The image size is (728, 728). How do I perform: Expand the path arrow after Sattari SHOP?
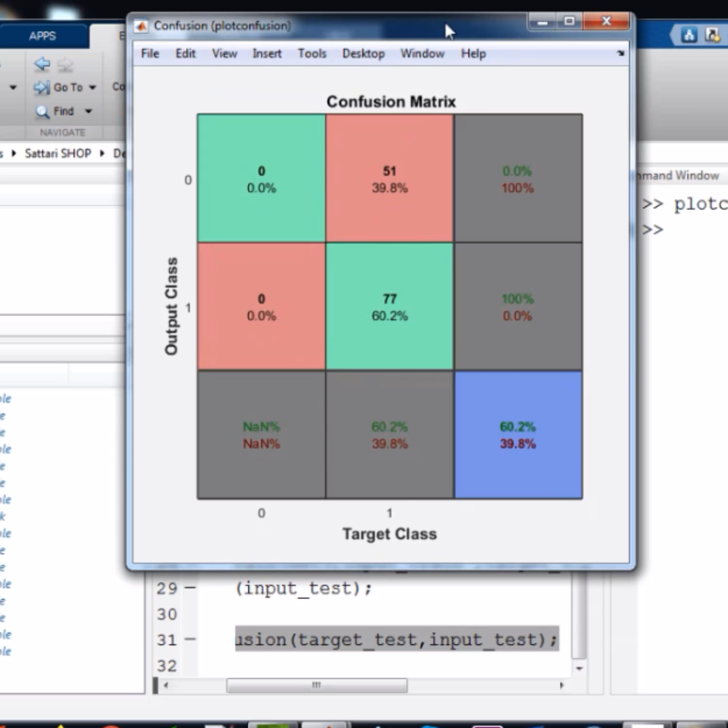(x=102, y=153)
